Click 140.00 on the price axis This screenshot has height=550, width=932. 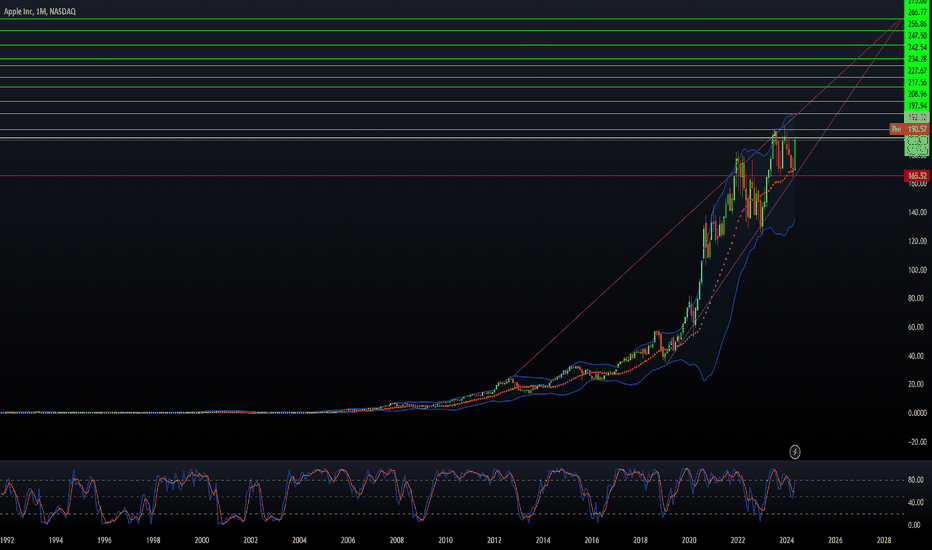(917, 212)
